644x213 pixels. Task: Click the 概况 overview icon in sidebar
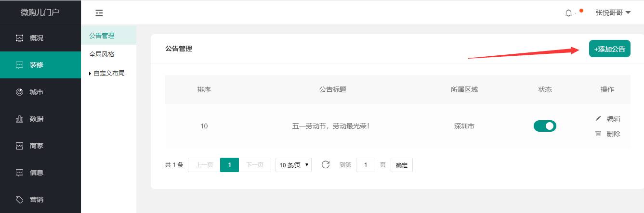click(20, 38)
